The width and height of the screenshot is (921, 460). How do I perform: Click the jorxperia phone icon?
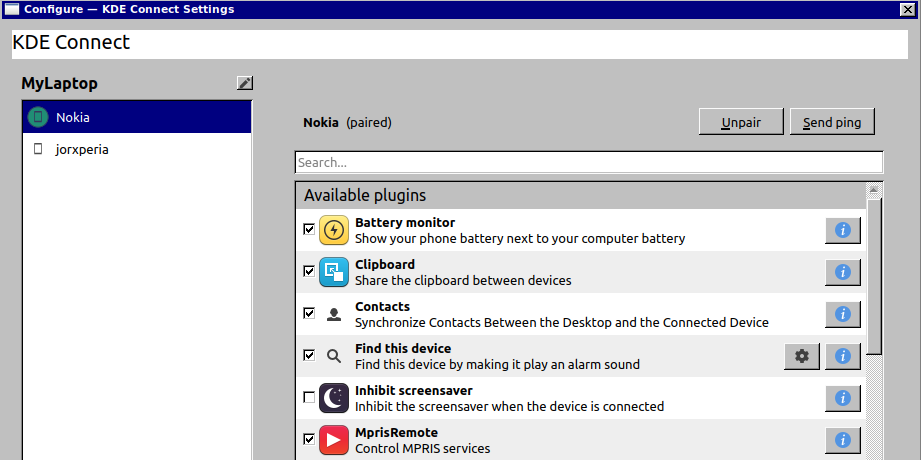(38, 149)
